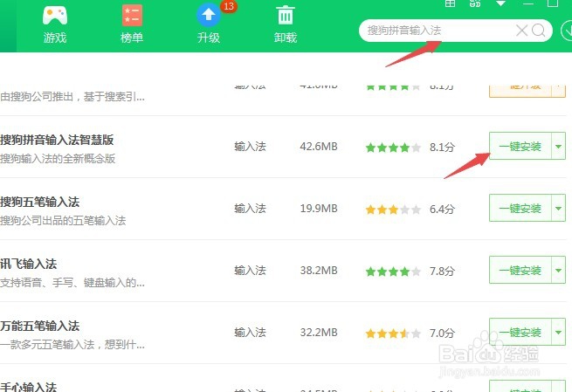Click the star rating of 讯飞输入法
The image size is (572, 392).
coord(393,272)
